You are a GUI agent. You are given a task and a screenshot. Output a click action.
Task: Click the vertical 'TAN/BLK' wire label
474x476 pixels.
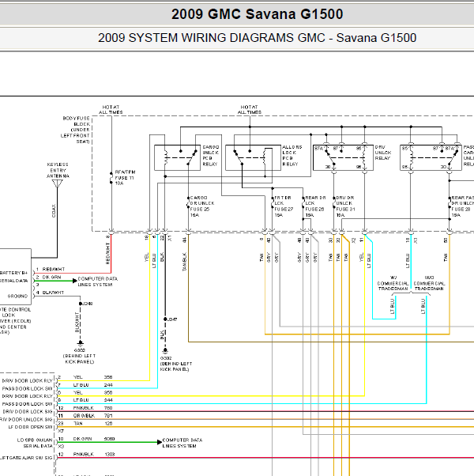point(184,262)
